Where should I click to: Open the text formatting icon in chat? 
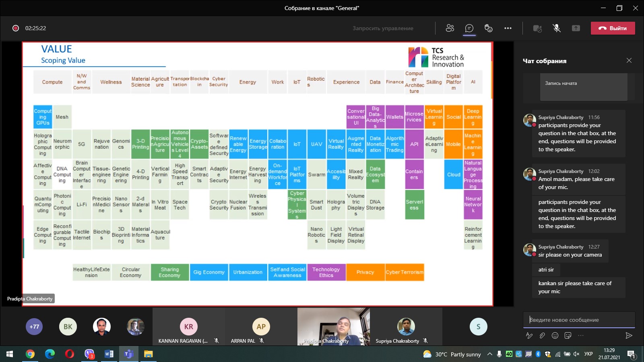(529, 335)
